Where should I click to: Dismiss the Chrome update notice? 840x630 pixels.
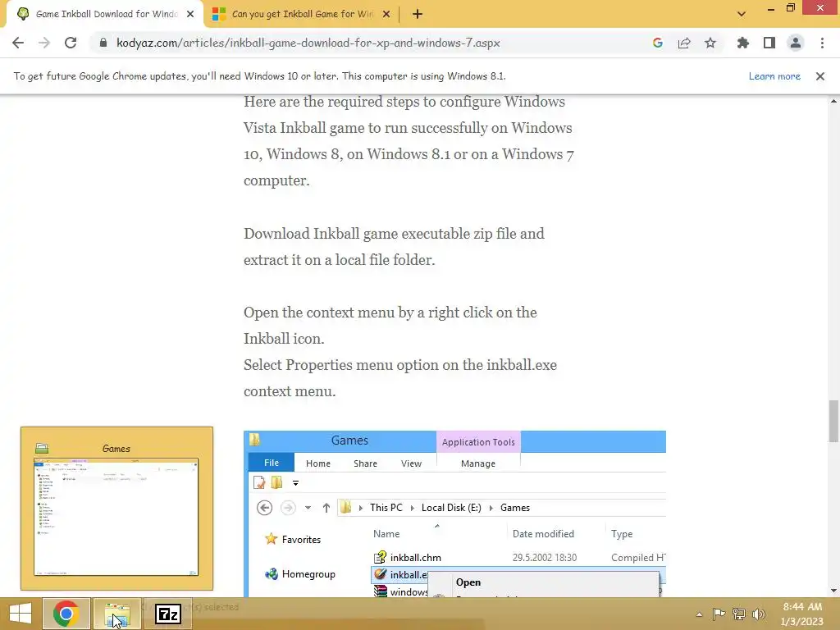click(x=820, y=76)
